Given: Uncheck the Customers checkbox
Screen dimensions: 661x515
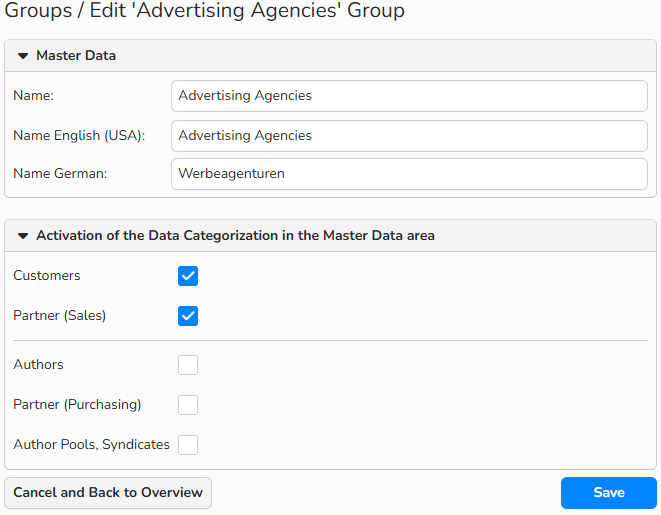Looking at the screenshot, I should point(188,276).
